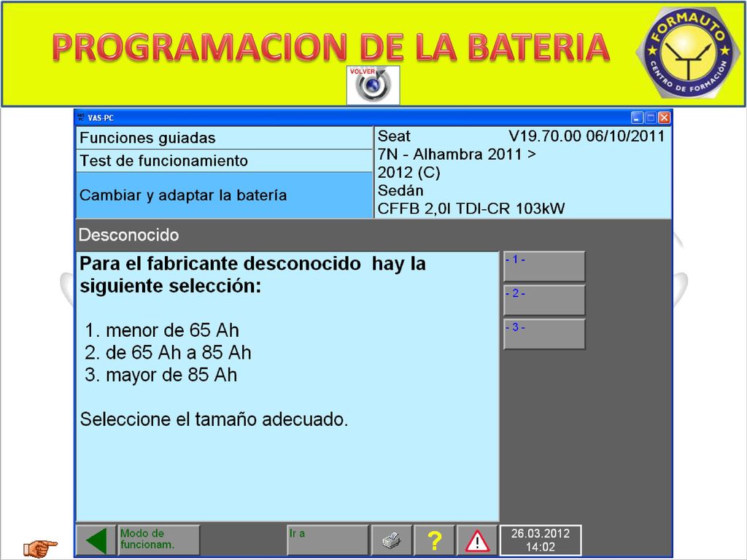Select option - 2 - button
The image size is (747, 560).
pos(544,300)
